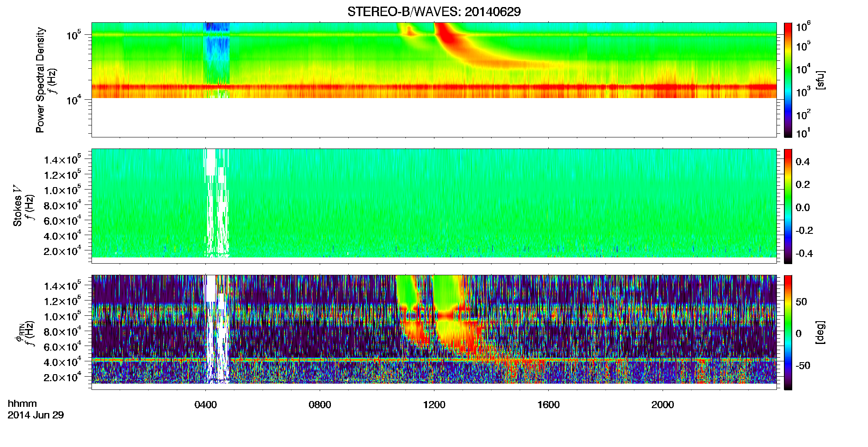Click the 10^6 tick on sfu colorbar
The image size is (868, 447).
(x=803, y=27)
